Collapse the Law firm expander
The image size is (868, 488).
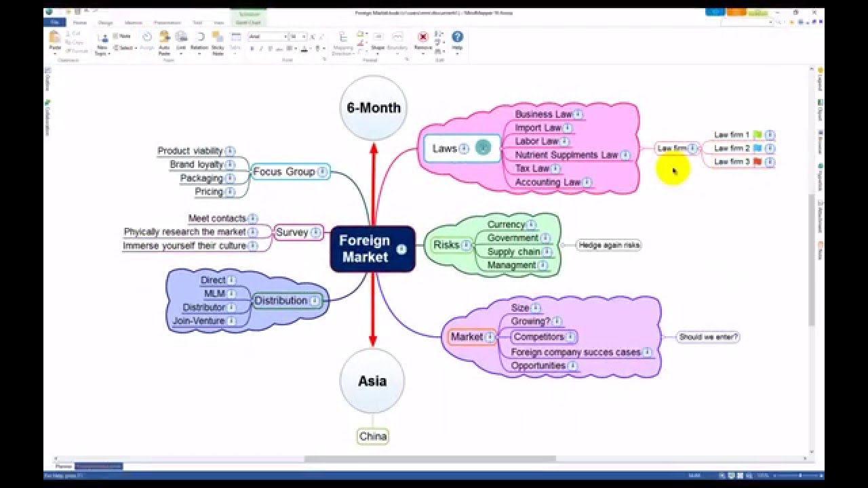(692, 148)
